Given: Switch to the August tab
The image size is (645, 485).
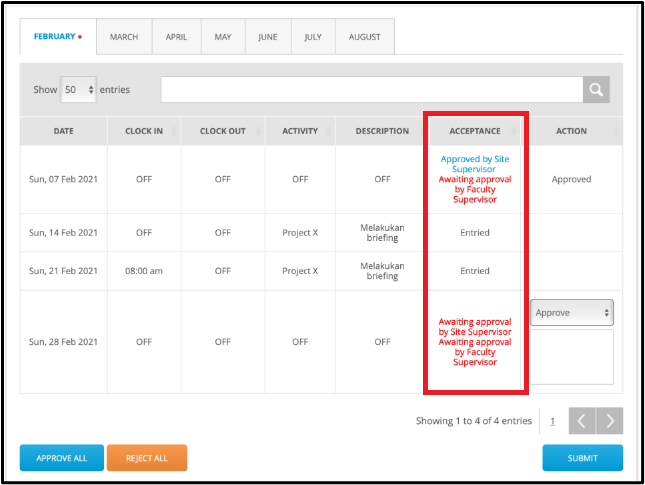Looking at the screenshot, I should (x=364, y=37).
